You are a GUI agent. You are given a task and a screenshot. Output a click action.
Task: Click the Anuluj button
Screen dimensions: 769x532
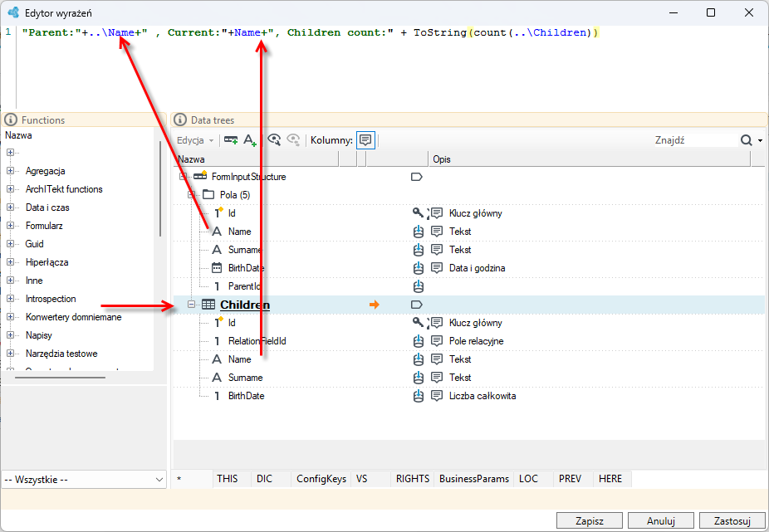[x=660, y=520]
